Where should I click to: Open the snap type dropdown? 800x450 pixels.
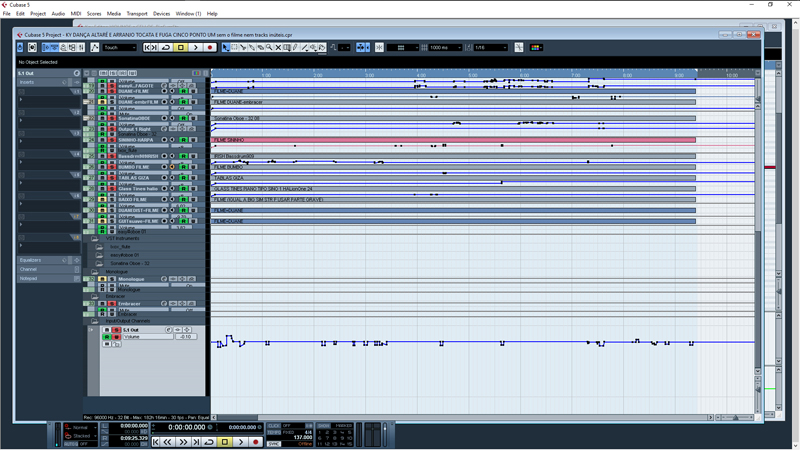pyautogui.click(x=403, y=47)
